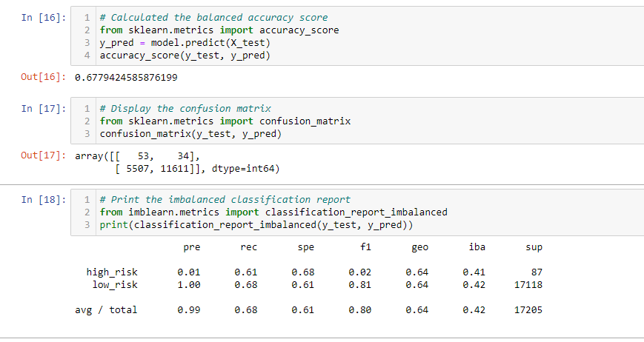Select high_risk precision value 0.01
Screen dimensions: 644x342
tap(189, 272)
